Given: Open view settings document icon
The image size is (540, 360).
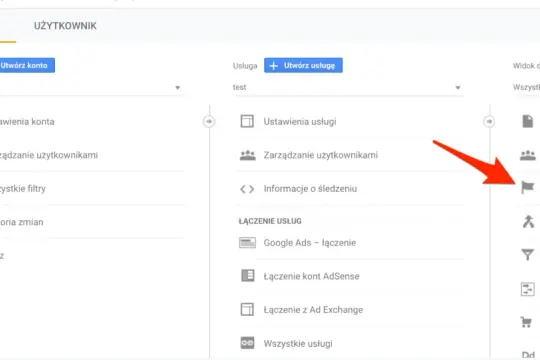Looking at the screenshot, I should (528, 121).
